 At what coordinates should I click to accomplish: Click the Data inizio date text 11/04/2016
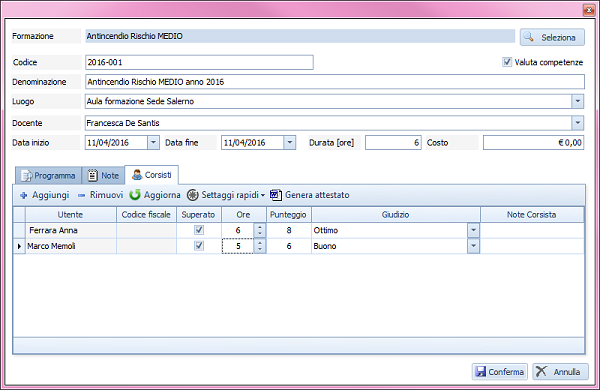[108, 143]
